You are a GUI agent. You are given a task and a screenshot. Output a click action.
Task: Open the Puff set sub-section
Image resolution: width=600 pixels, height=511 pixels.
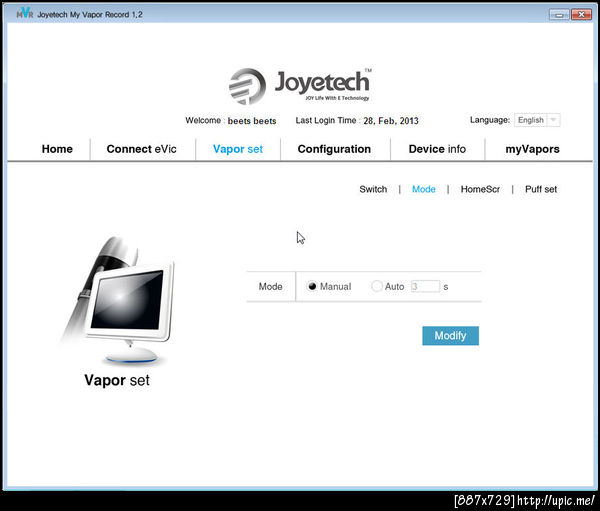tap(541, 189)
